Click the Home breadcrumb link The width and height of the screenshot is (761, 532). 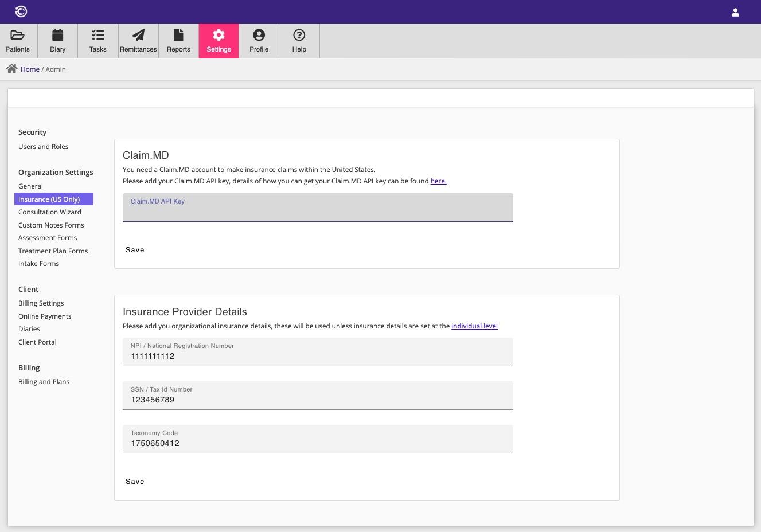coord(30,69)
